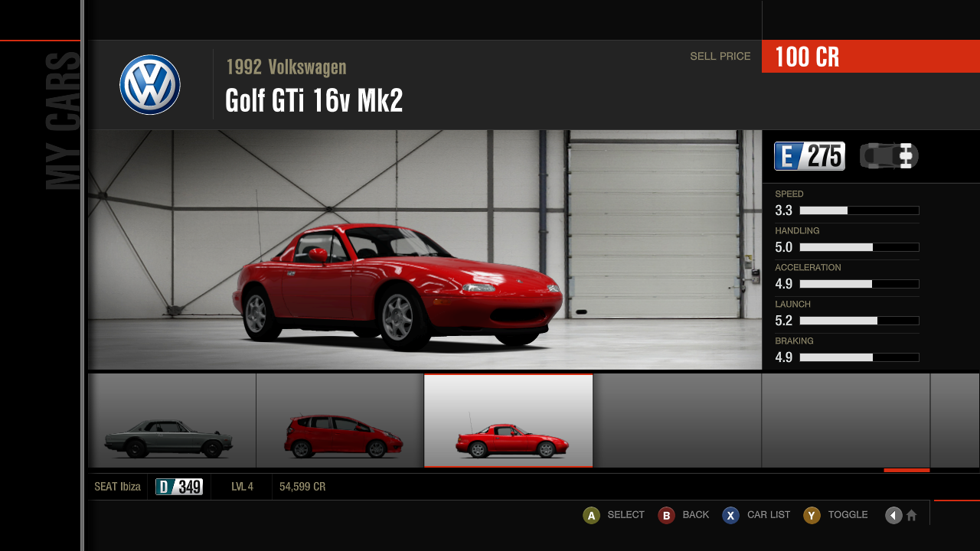Open car list with blue X button icon
Viewport: 980px width, 551px height.
click(731, 515)
